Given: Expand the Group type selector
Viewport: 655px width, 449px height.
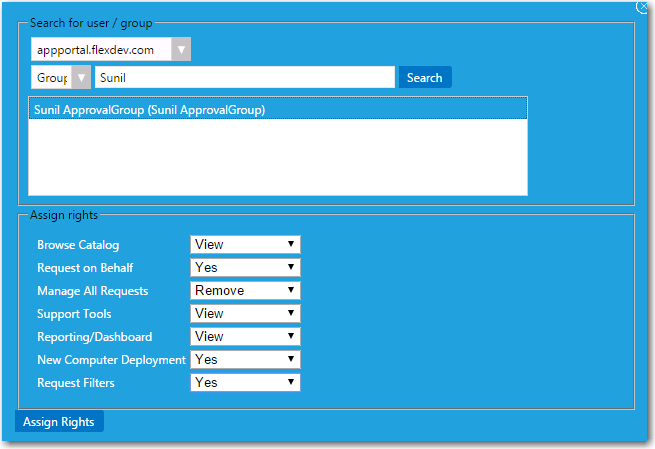Looking at the screenshot, I should point(60,77).
